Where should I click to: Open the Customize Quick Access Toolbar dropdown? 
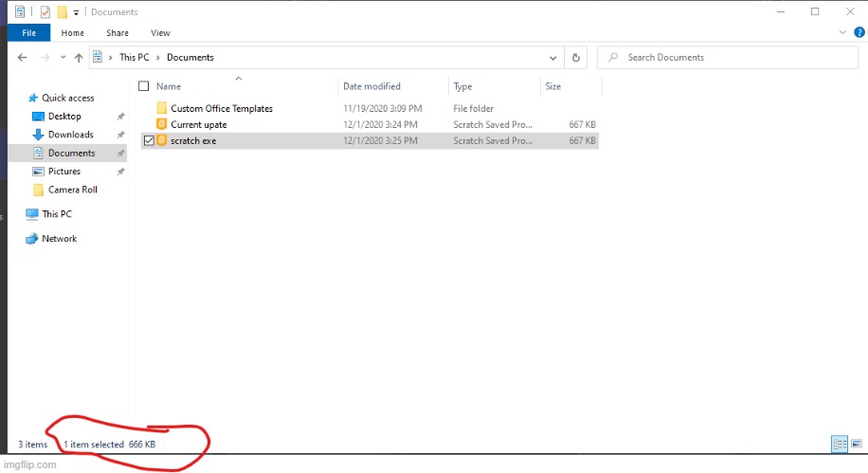[x=76, y=12]
